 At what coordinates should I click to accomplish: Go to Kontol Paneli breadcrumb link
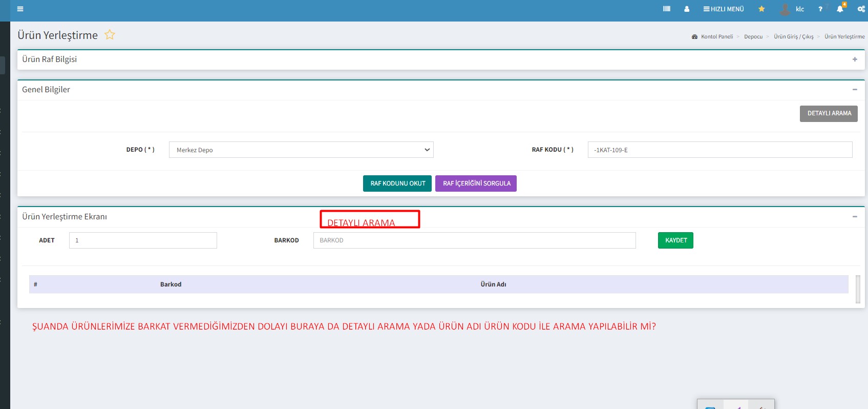[716, 36]
